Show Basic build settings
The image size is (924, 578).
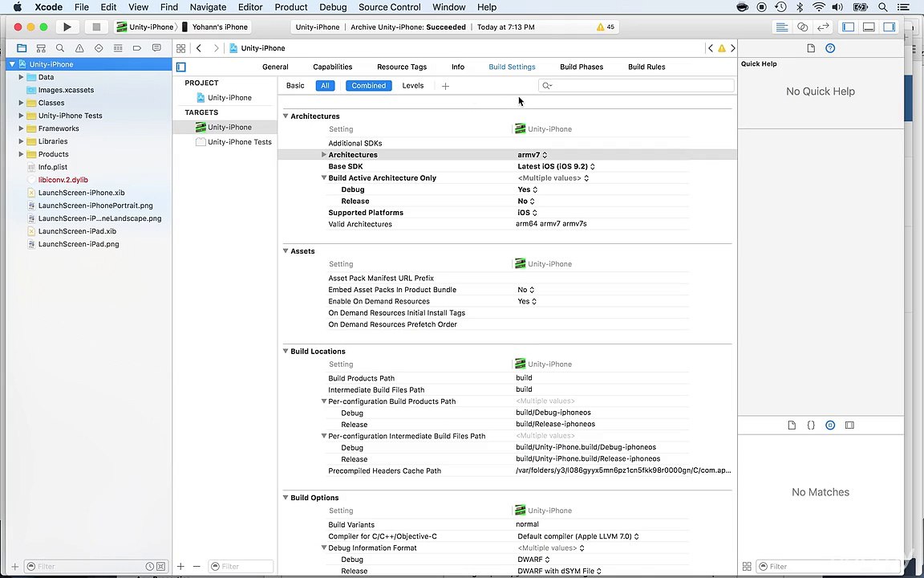click(x=295, y=86)
